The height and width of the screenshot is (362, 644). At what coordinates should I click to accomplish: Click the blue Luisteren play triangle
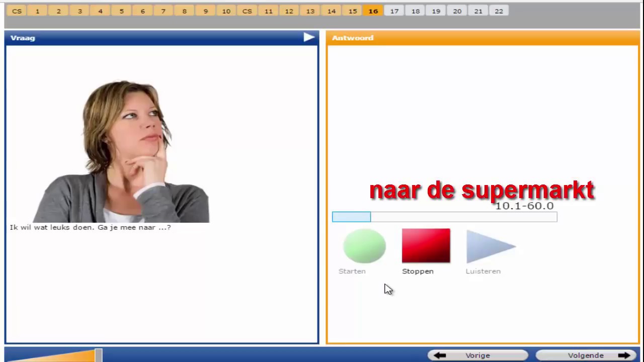pyautogui.click(x=491, y=246)
